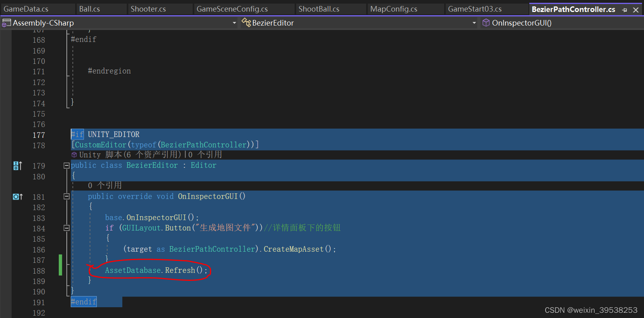The width and height of the screenshot is (644, 318).
Task: Click the CreateMapAsset() call on line 186
Action: coord(300,249)
